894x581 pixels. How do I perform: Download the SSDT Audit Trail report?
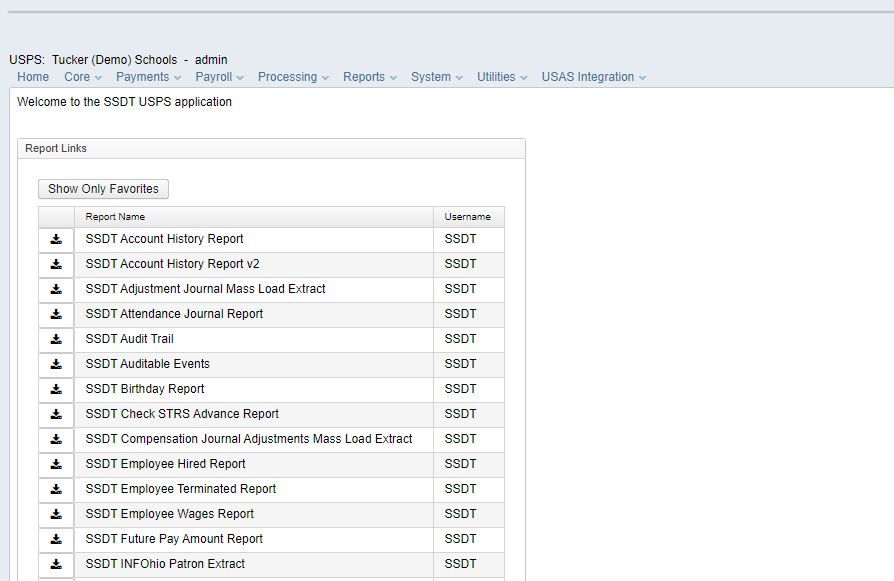[x=56, y=339]
